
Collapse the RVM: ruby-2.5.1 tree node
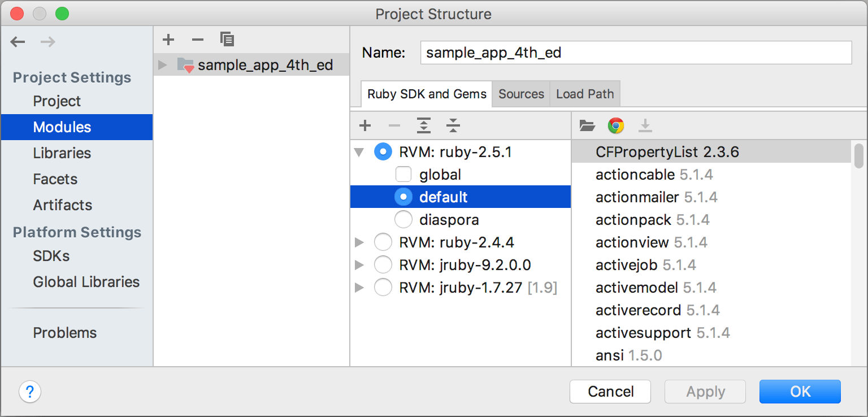[359, 151]
